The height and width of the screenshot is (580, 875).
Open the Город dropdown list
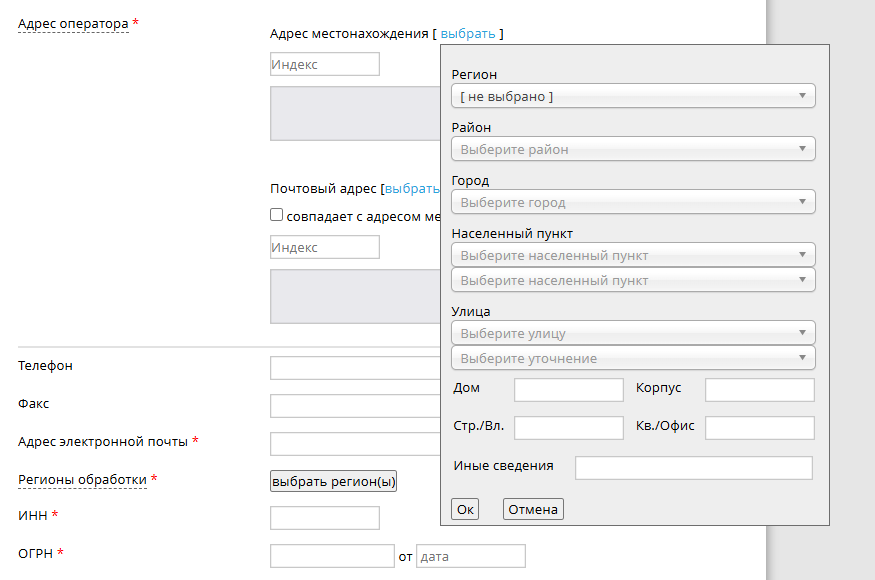tap(633, 202)
